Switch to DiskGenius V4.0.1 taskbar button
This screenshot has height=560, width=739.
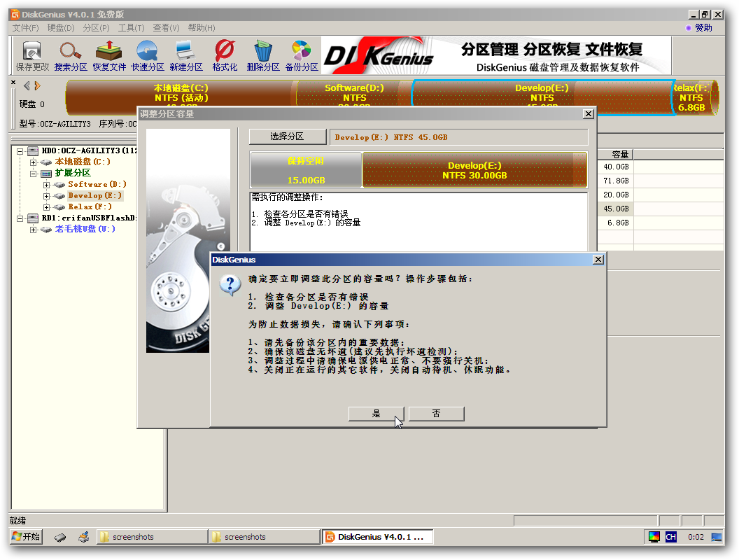[378, 536]
